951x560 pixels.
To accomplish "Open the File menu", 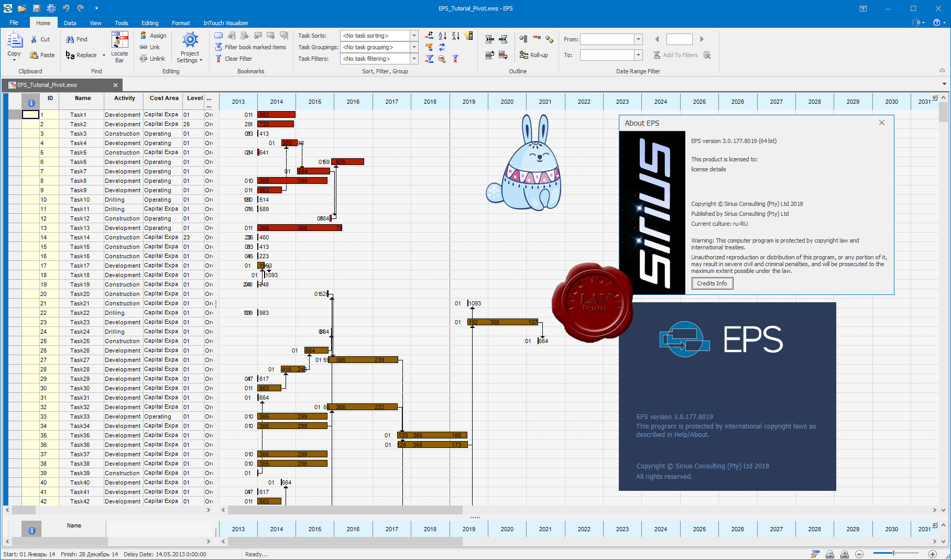I will coord(14,23).
